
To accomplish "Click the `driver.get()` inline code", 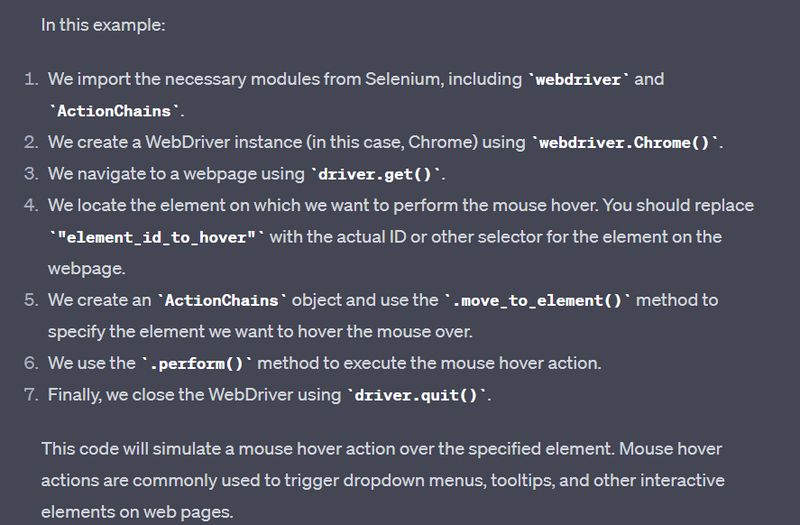I will (378, 175).
